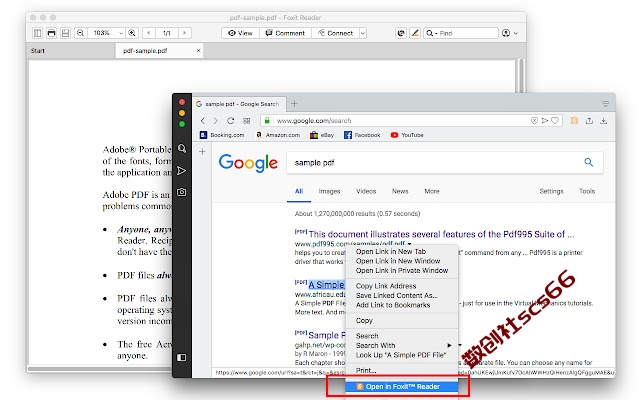Click the page number field 1/1
The image size is (640, 400).
tap(167, 33)
